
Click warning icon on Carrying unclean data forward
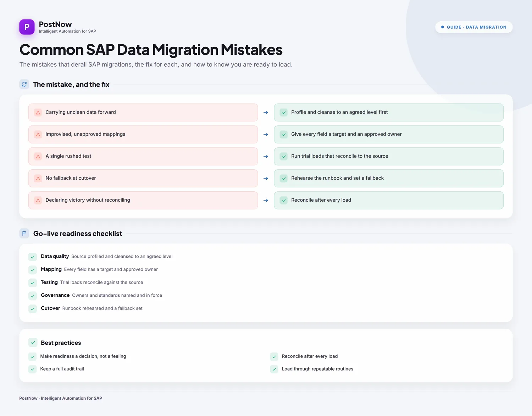(x=38, y=113)
